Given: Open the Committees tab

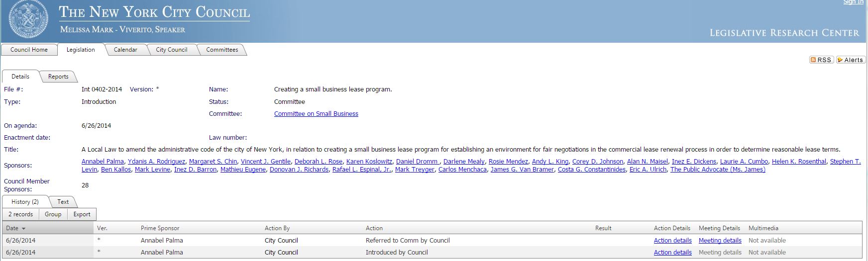Looking at the screenshot, I should [x=222, y=50].
